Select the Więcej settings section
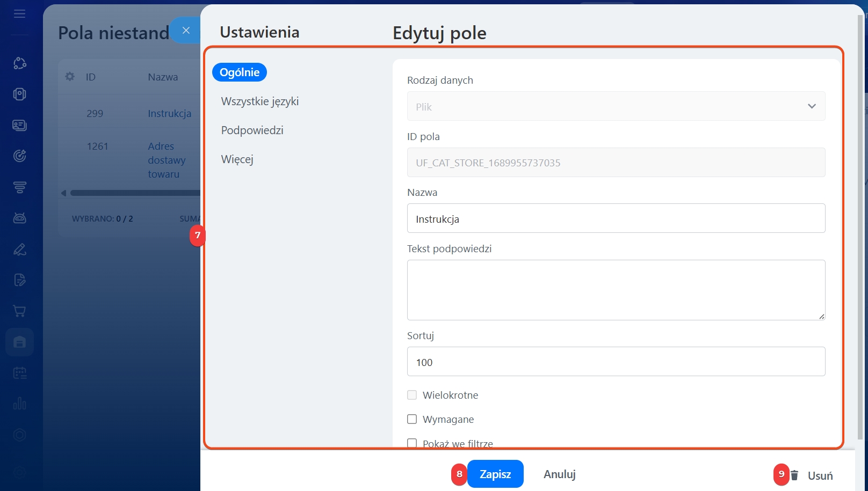868x491 pixels. [x=237, y=159]
